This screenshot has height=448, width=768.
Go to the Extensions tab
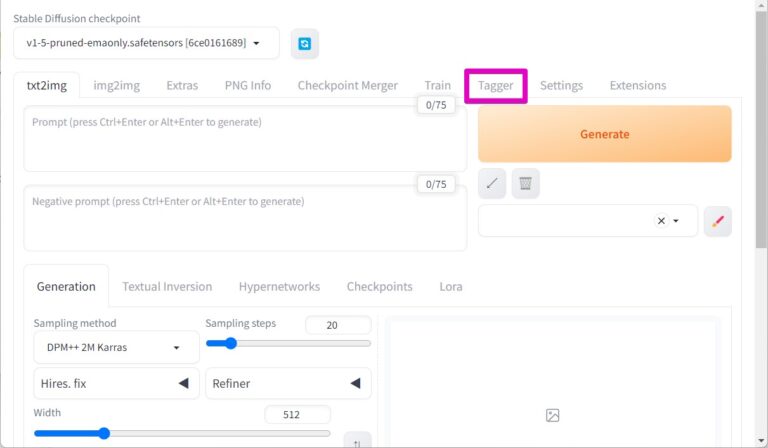click(x=637, y=85)
